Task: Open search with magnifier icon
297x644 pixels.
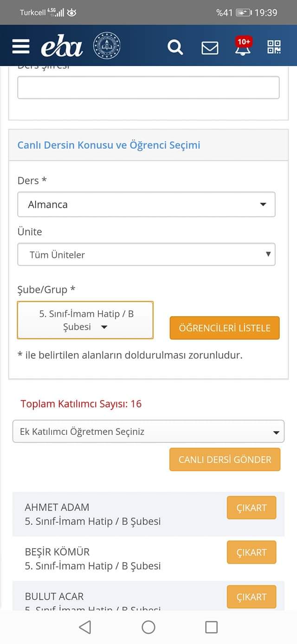Action: coord(175,47)
